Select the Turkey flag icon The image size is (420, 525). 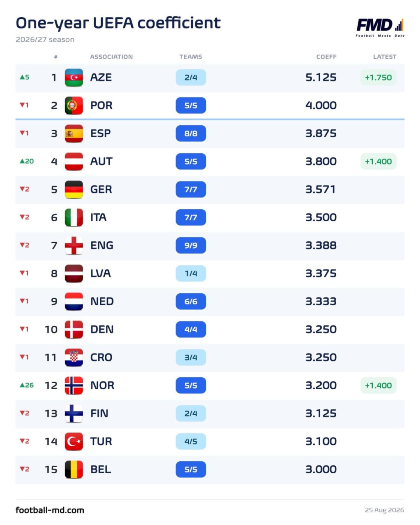(74, 441)
